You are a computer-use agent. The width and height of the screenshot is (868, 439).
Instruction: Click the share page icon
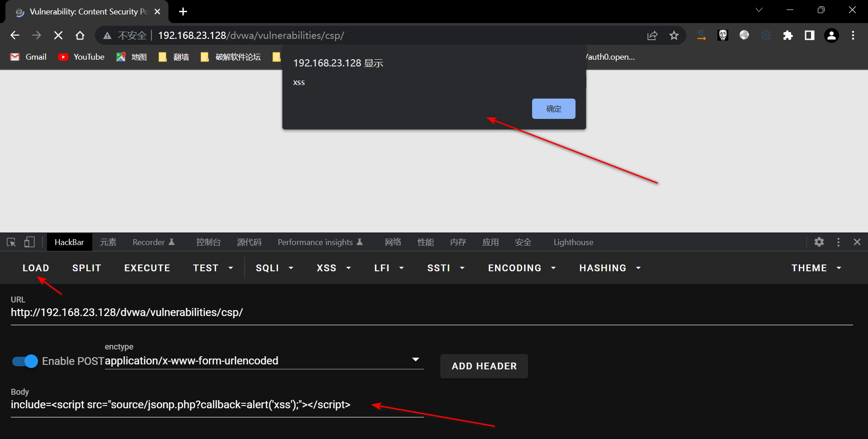[652, 36]
